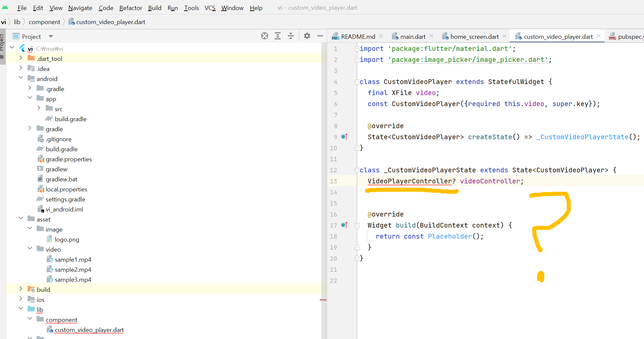Select vi_android.iml file

(64, 209)
